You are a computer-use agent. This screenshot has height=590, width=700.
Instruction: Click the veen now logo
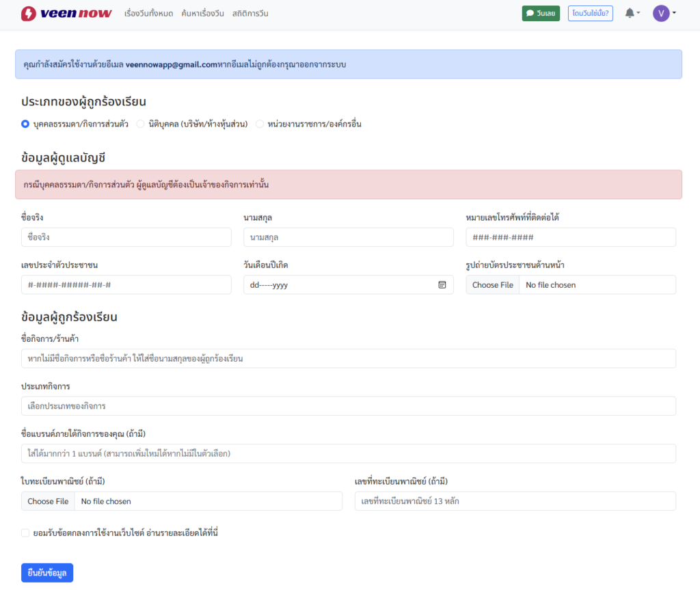pyautogui.click(x=66, y=13)
